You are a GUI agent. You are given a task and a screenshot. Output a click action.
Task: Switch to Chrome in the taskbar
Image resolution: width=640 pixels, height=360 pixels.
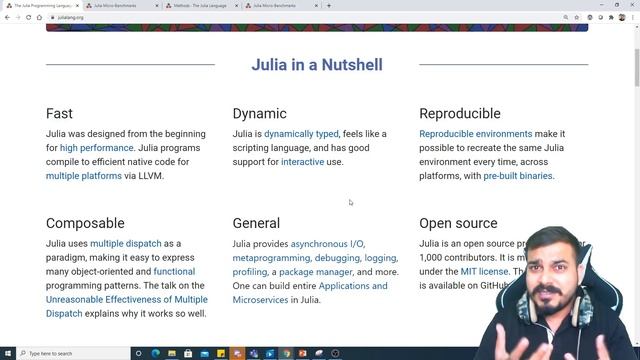point(286,353)
